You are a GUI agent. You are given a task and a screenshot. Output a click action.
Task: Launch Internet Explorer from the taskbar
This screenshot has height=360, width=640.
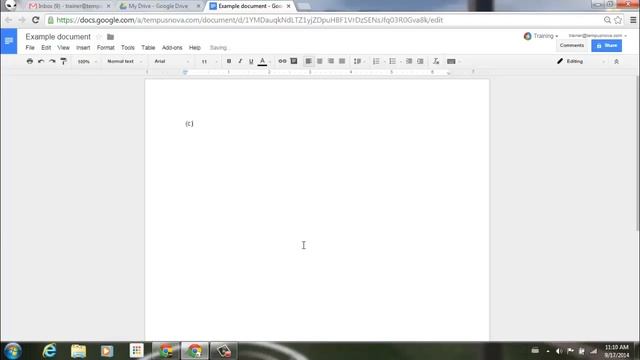49,351
